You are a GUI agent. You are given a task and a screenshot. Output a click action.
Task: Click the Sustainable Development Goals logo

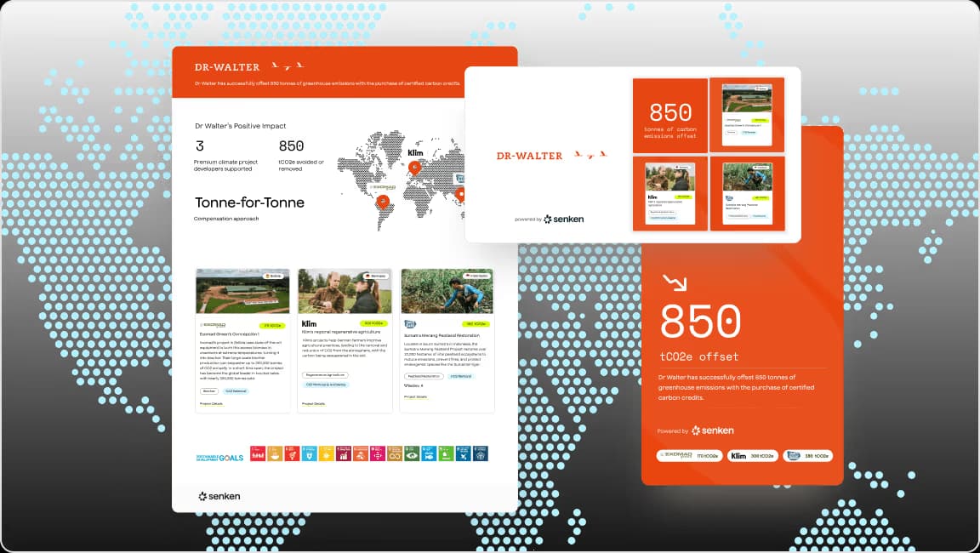click(220, 458)
